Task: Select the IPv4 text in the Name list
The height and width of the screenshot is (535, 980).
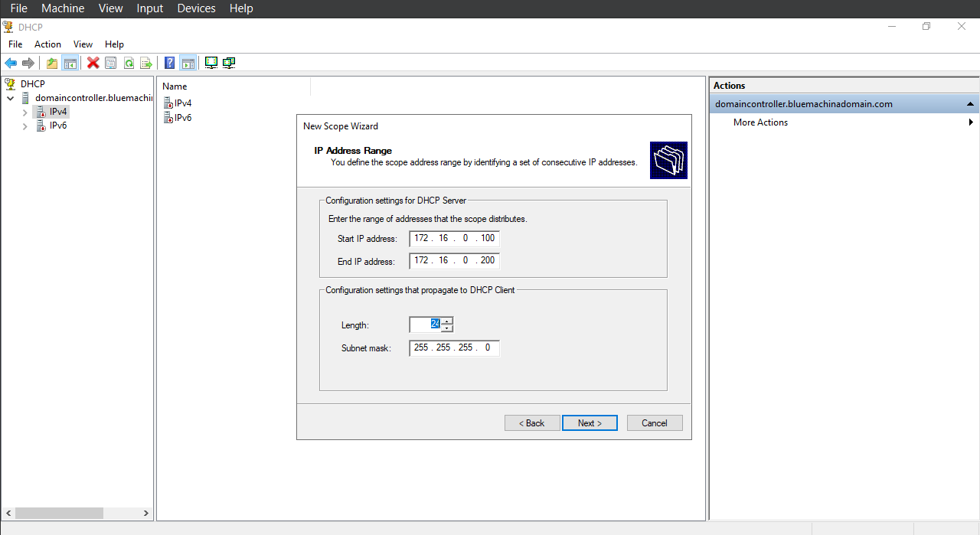Action: click(183, 103)
